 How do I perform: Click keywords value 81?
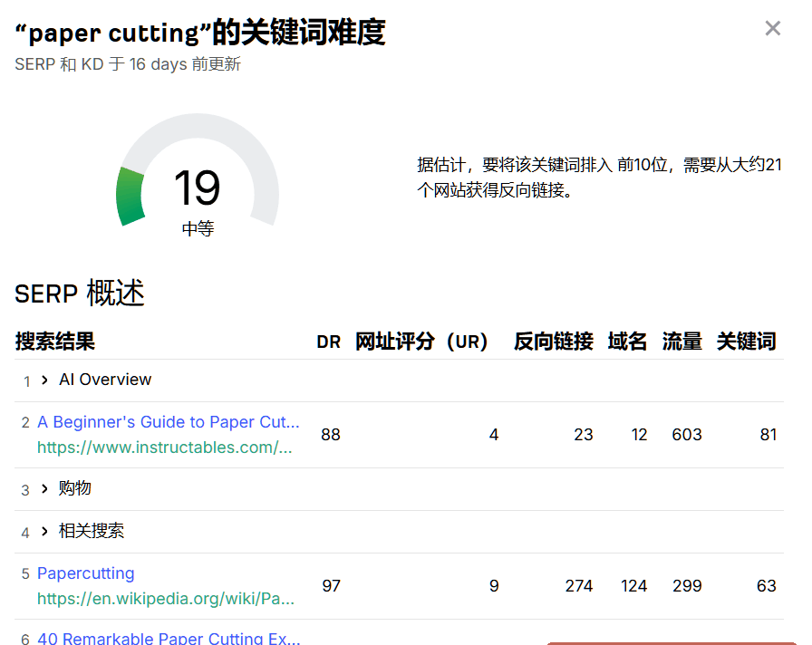click(x=768, y=435)
